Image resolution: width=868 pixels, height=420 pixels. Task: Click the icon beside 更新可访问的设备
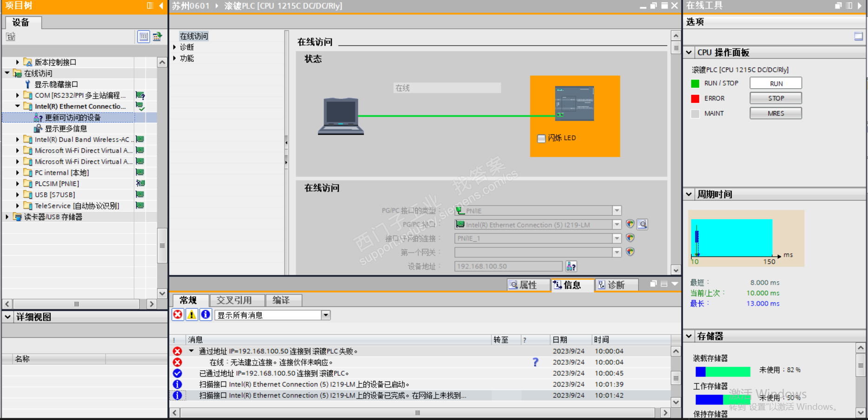(x=39, y=118)
